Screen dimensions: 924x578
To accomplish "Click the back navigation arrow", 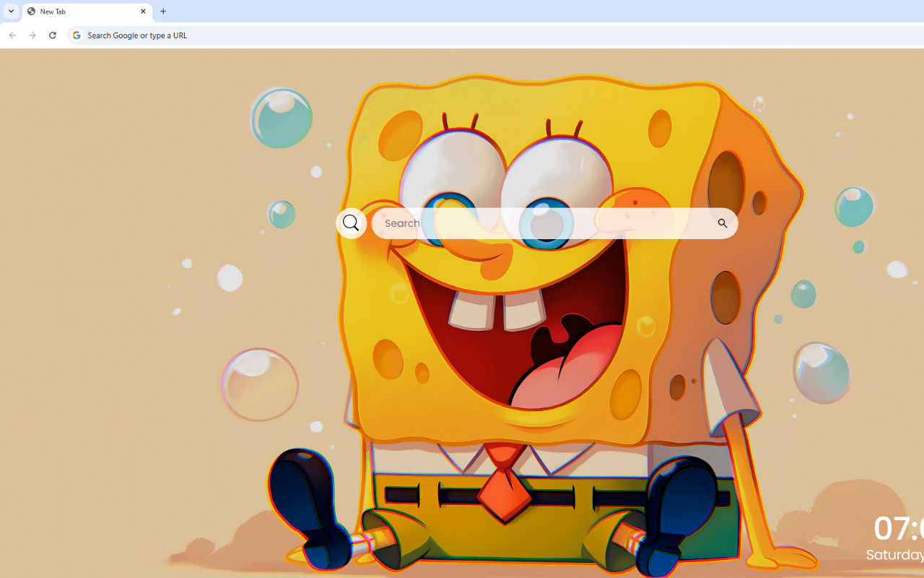I will click(x=12, y=35).
